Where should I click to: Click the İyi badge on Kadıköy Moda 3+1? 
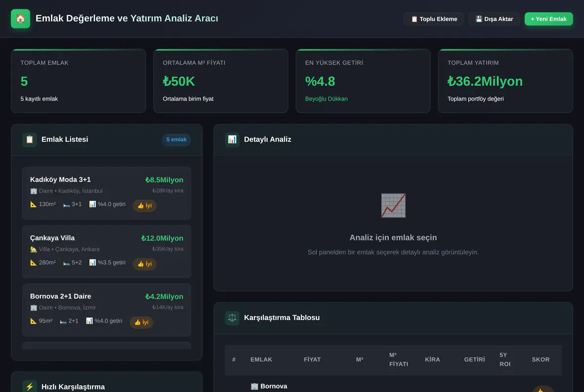[145, 206]
